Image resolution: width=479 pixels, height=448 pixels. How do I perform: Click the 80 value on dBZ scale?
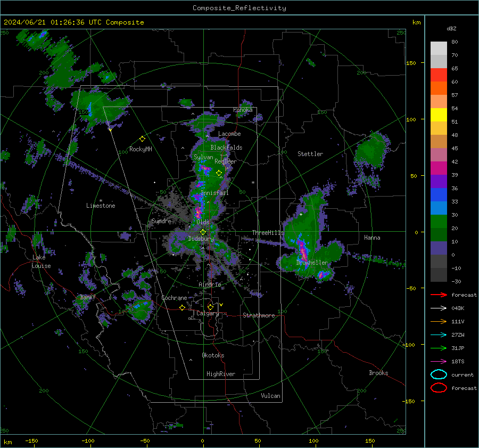(455, 42)
